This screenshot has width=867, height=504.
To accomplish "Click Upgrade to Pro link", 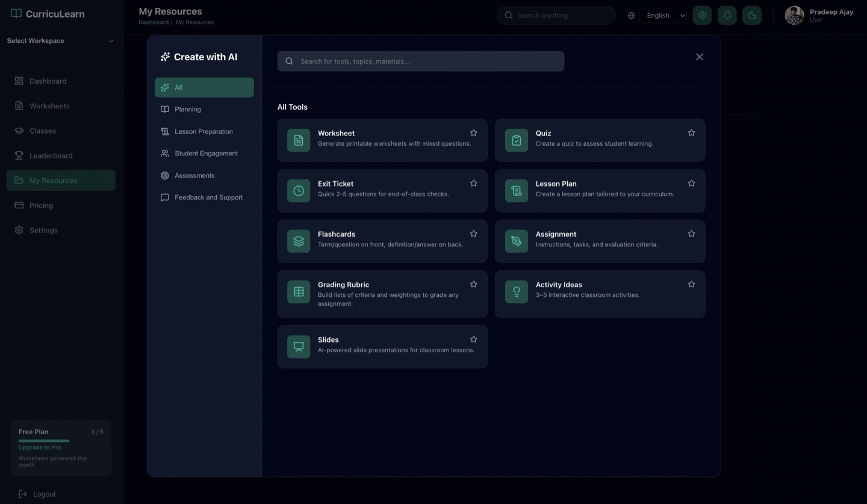I will [40, 447].
